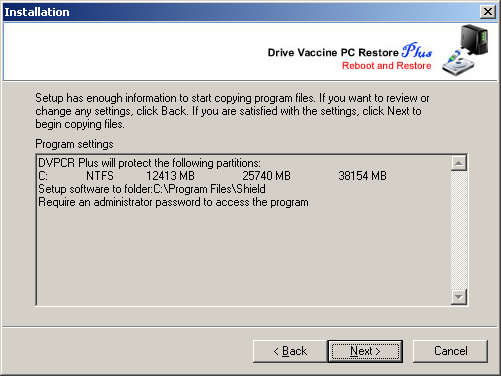Click the Next button to begin copying
501x376 pixels.
(365, 351)
